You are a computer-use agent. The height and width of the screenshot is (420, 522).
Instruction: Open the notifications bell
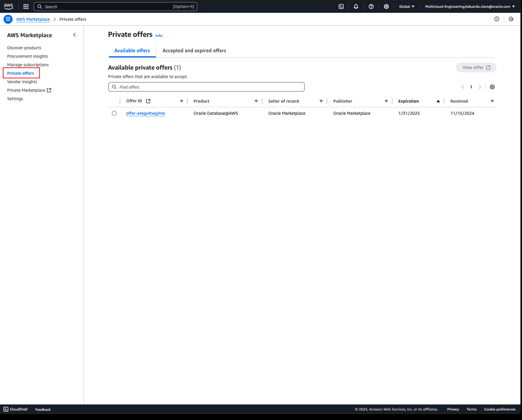pos(356,7)
